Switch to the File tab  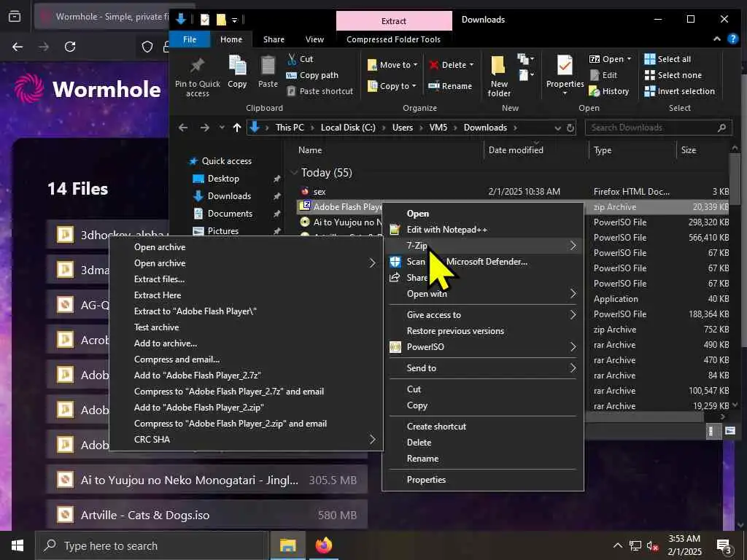190,39
